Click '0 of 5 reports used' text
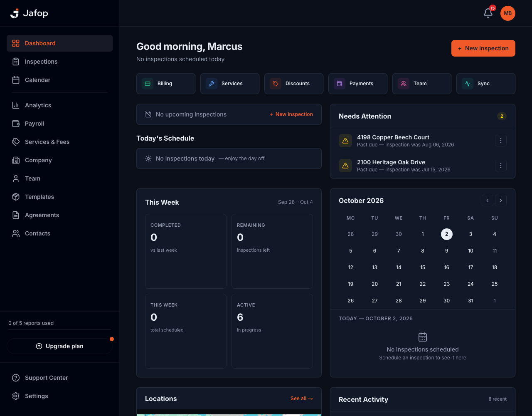The width and height of the screenshot is (532, 416). tap(31, 323)
